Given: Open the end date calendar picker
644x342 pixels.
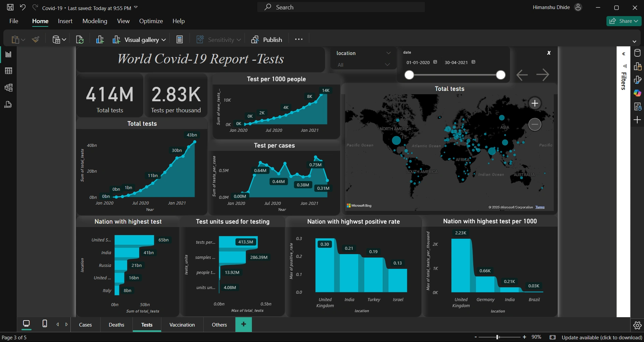Looking at the screenshot, I should click(x=473, y=62).
